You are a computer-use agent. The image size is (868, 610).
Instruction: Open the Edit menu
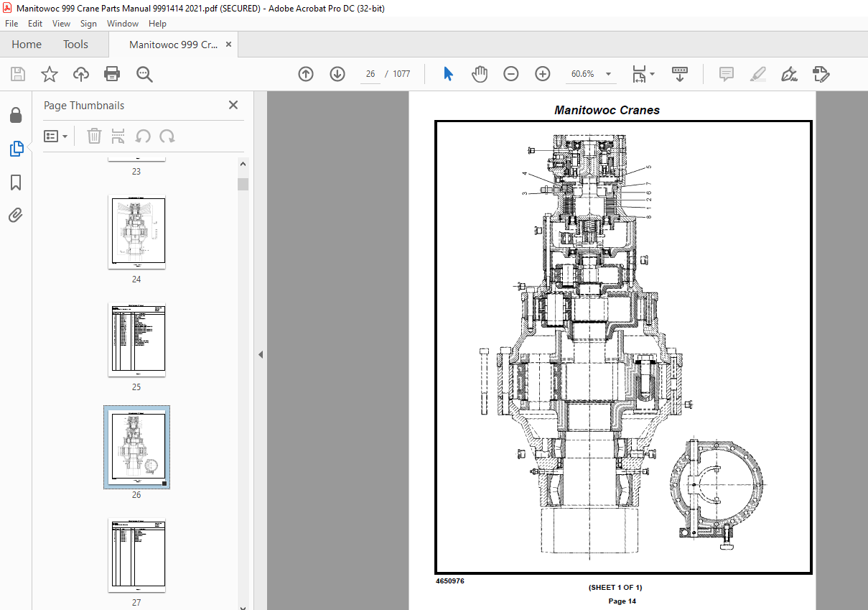click(x=35, y=24)
